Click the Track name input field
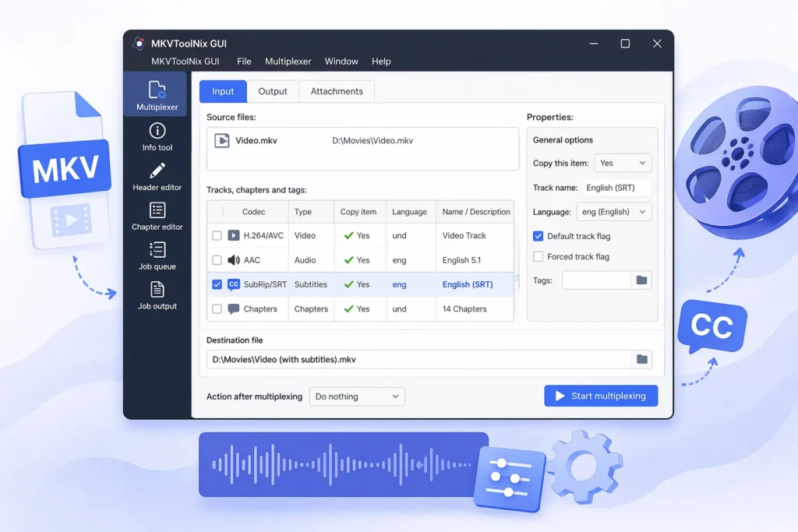798x532 pixels. tap(616, 188)
